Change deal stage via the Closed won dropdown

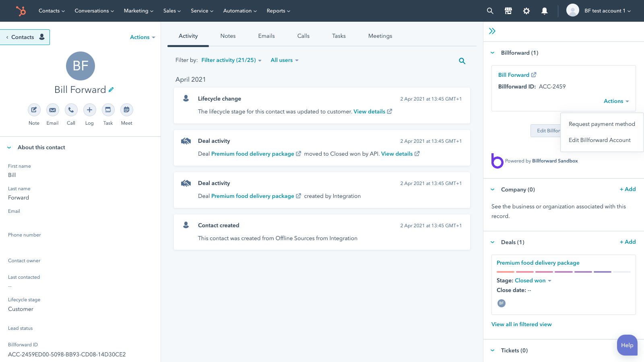click(533, 280)
